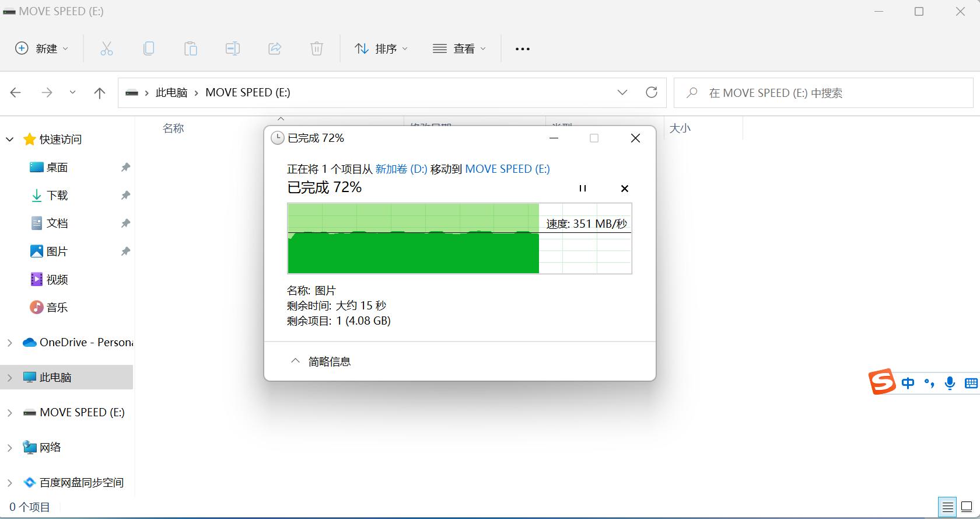Image resolution: width=980 pixels, height=519 pixels.
Task: Click '0 个项目' in the status bar
Action: pyautogui.click(x=30, y=507)
